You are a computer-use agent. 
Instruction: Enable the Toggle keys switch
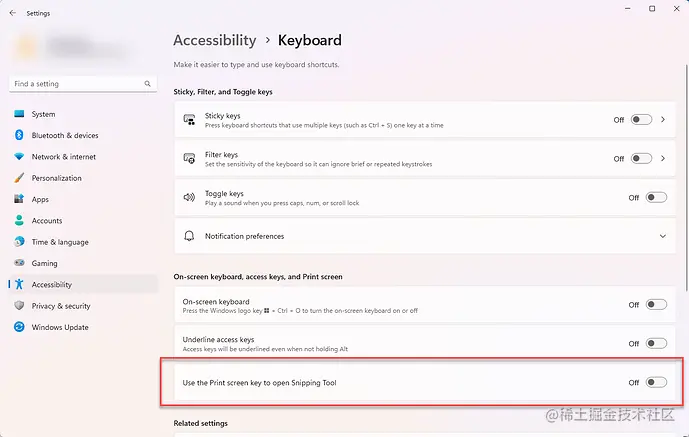656,198
